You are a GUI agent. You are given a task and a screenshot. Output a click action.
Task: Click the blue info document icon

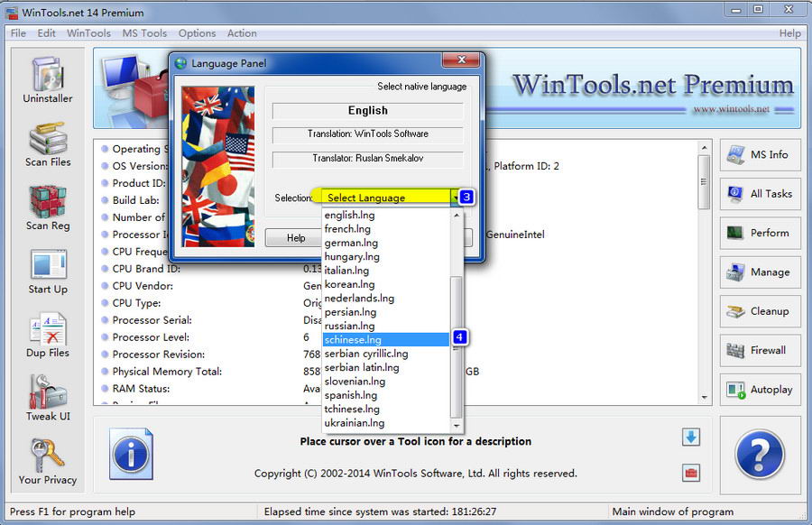(131, 454)
